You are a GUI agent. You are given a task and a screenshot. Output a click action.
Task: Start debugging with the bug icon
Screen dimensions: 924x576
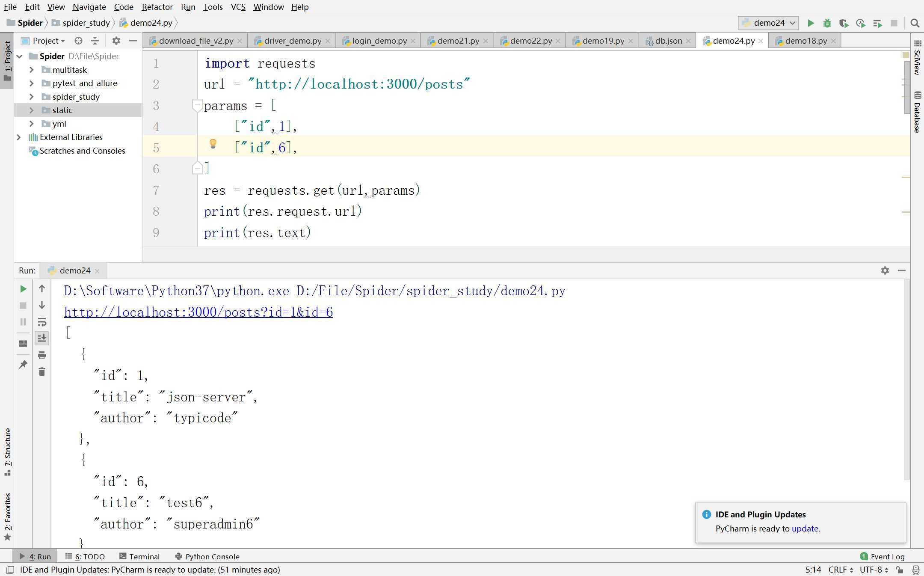[x=827, y=23]
